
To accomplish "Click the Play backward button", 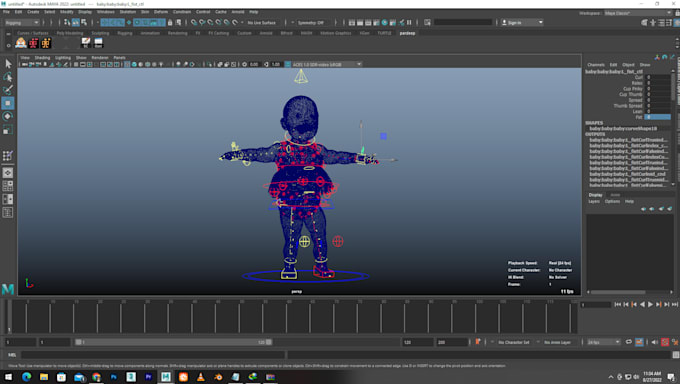I will [642, 305].
